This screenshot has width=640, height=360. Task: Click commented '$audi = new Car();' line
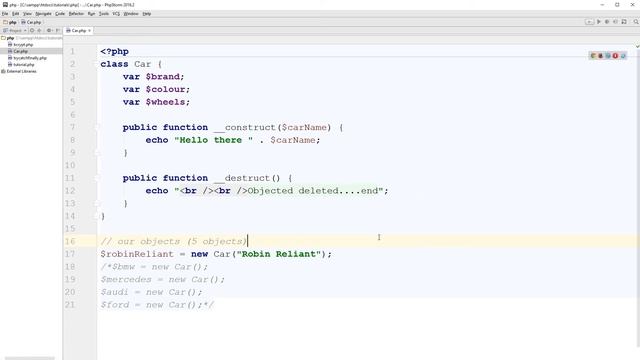(151, 292)
